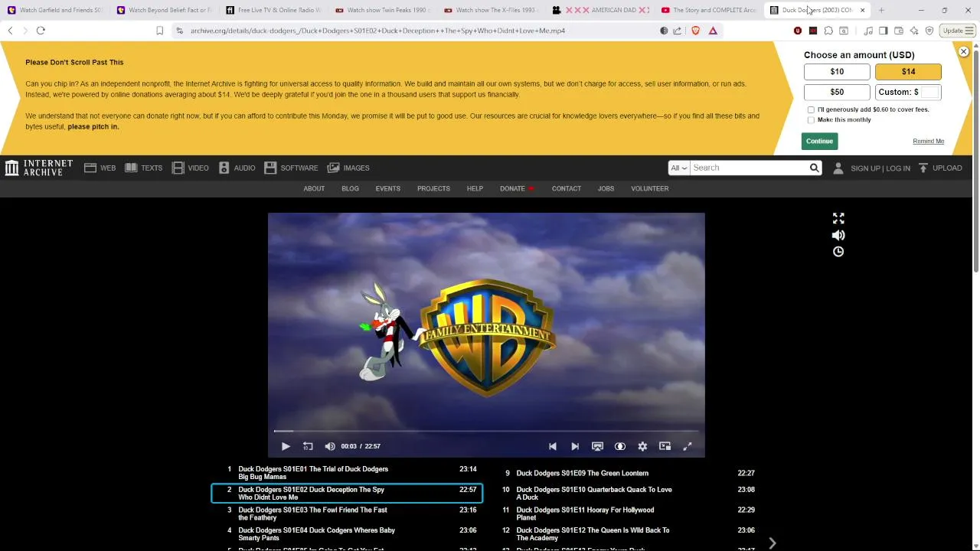Open the Brave Shields lion icon
The width and height of the screenshot is (980, 551).
[x=695, y=31]
